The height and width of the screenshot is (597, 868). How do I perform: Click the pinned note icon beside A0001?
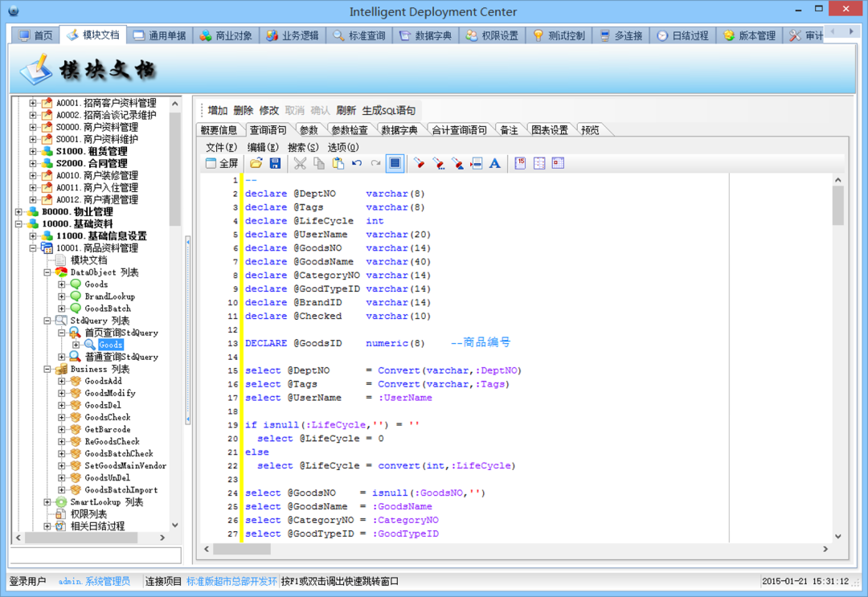point(47,103)
